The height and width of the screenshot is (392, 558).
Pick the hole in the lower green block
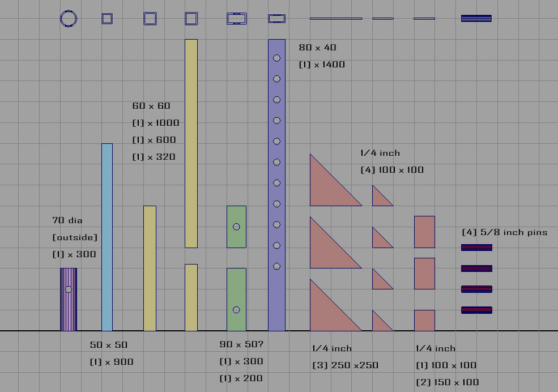pos(236,310)
